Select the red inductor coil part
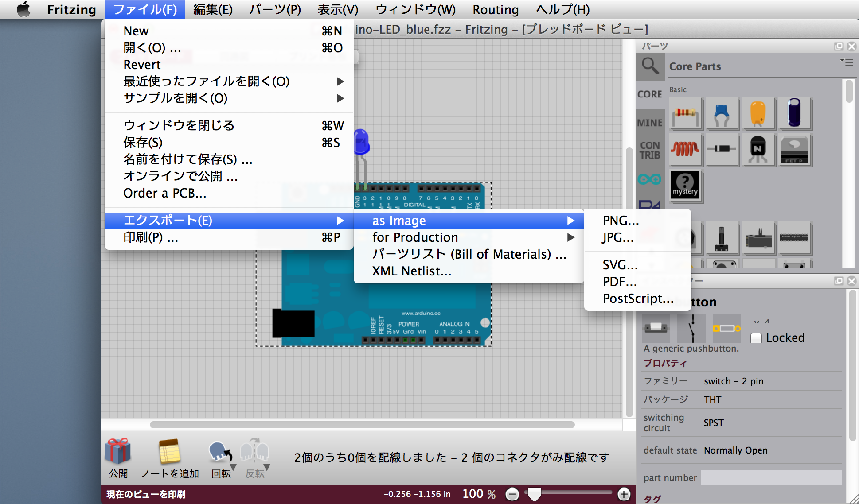The image size is (859, 504). point(686,150)
